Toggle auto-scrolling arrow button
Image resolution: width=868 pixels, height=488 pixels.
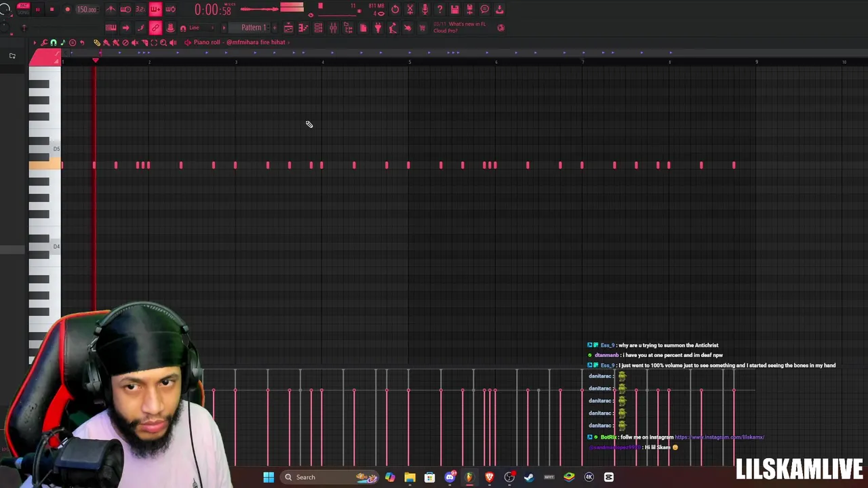[125, 28]
